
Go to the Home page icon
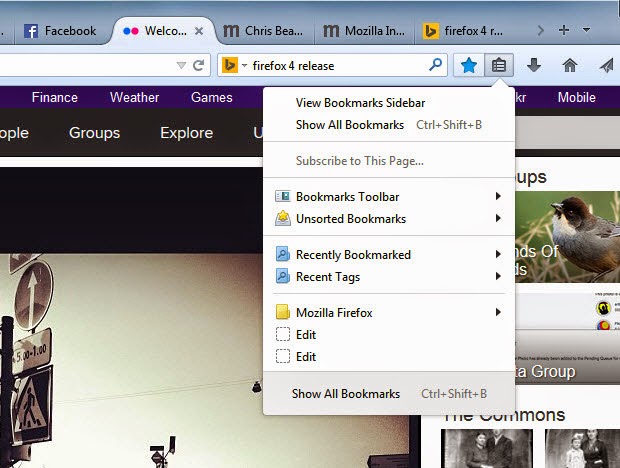point(569,65)
